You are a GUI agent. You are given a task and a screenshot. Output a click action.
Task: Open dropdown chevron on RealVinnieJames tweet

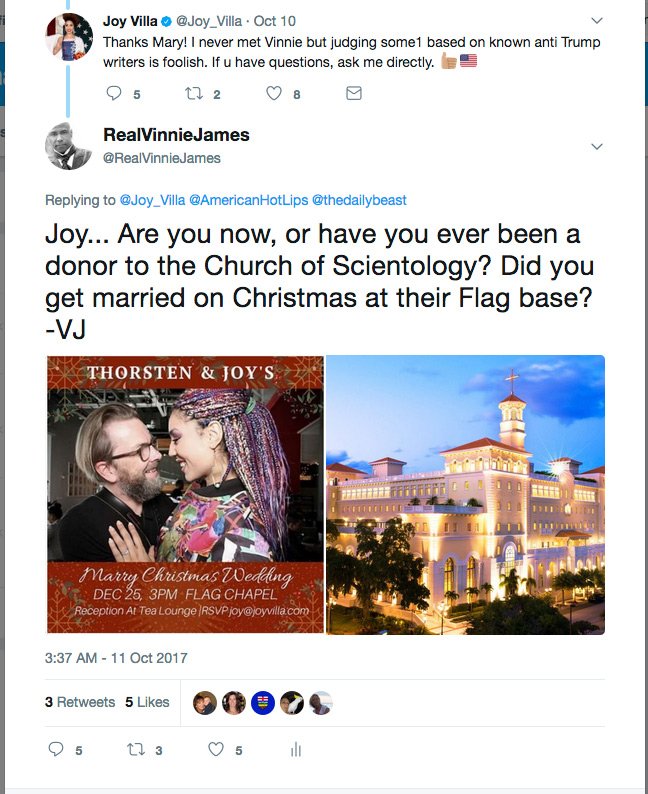tap(597, 147)
